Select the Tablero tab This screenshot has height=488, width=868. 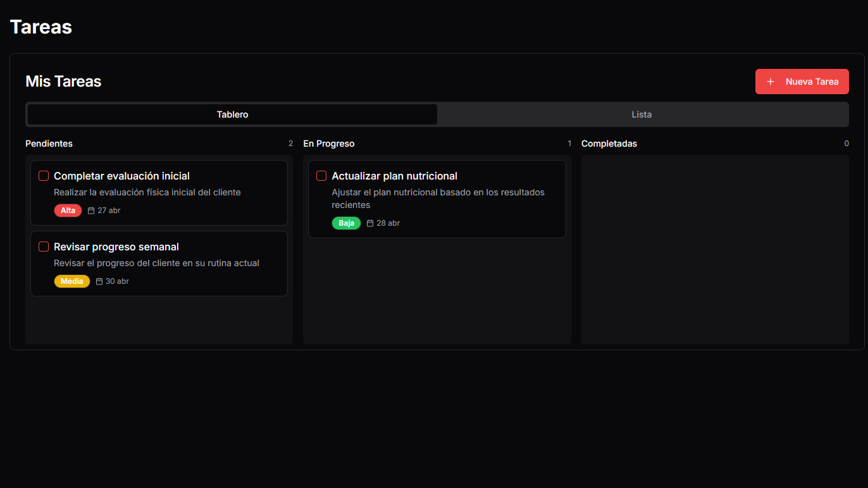tap(232, 114)
